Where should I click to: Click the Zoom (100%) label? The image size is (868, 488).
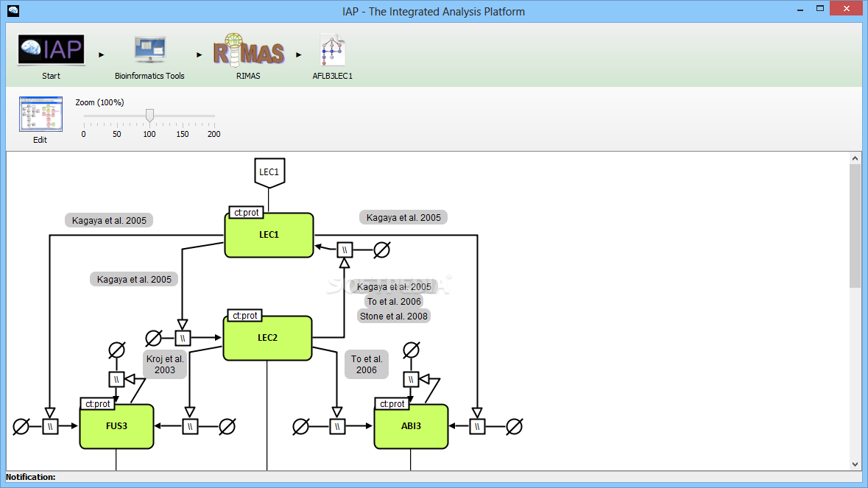[x=99, y=102]
